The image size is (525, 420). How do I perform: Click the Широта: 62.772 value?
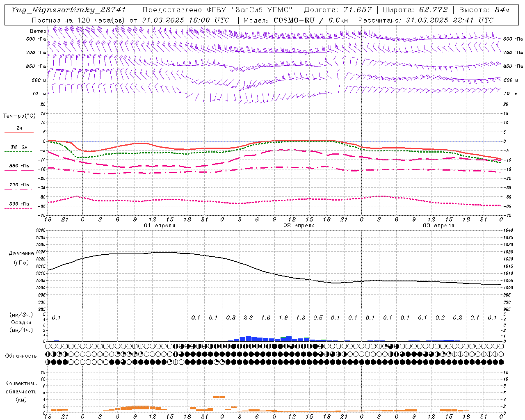pyautogui.click(x=415, y=10)
